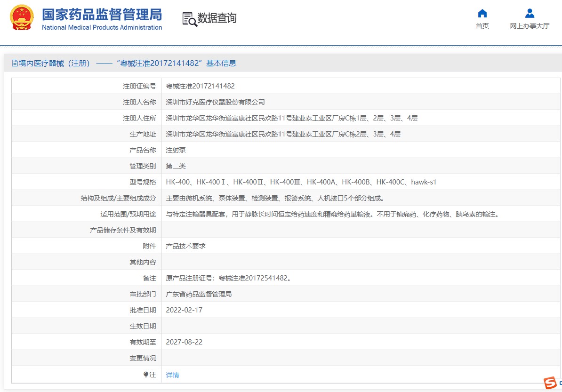Screen dimensions: 562x392
Task: Click the national emblem logo
Action: pyautogui.click(x=22, y=18)
